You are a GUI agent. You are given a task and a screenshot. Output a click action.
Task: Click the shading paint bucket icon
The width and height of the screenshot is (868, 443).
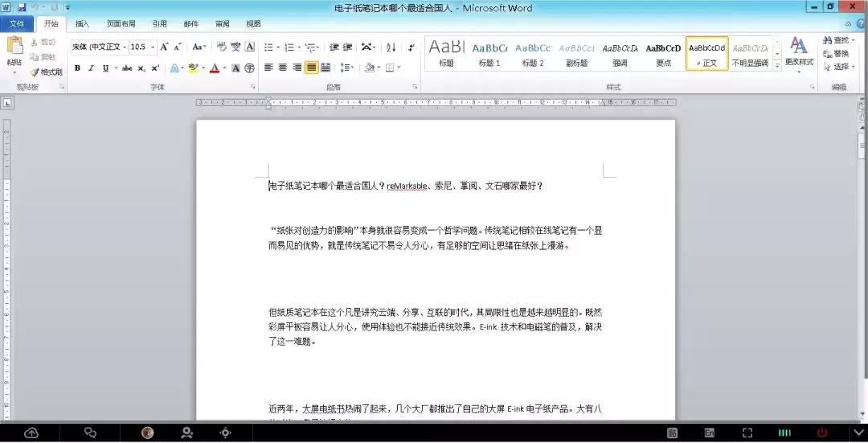click(x=369, y=68)
